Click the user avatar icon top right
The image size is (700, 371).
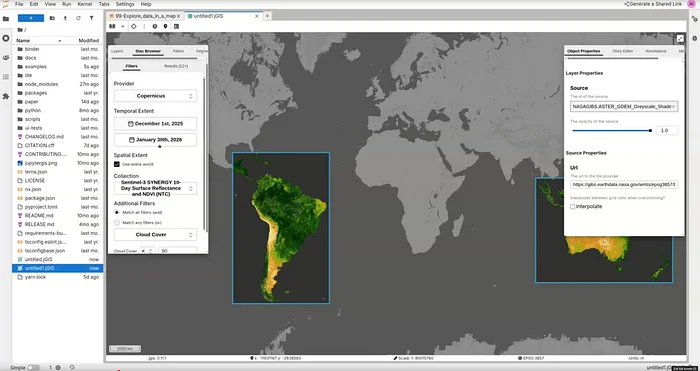point(692,4)
